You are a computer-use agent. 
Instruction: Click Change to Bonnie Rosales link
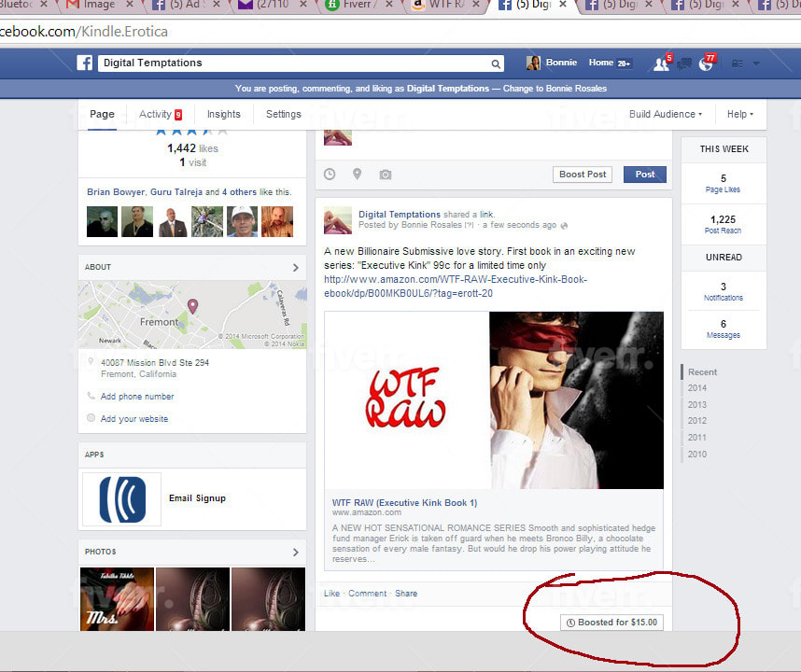click(x=555, y=89)
